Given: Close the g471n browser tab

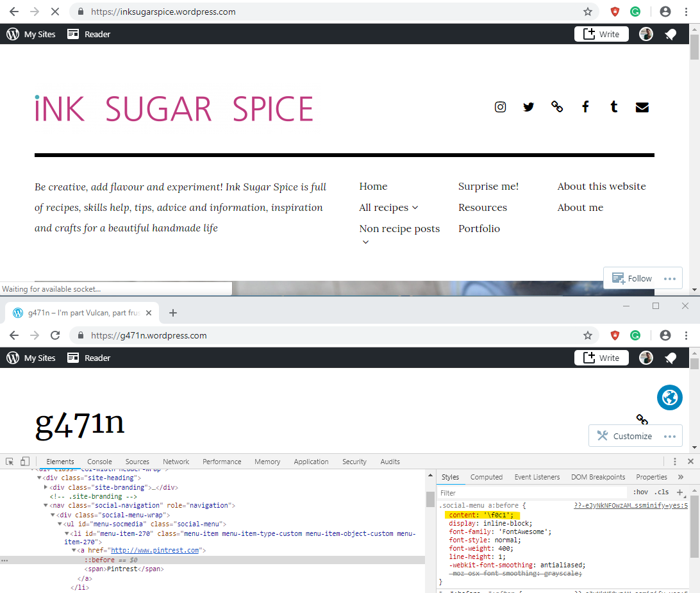Looking at the screenshot, I should pos(149,313).
